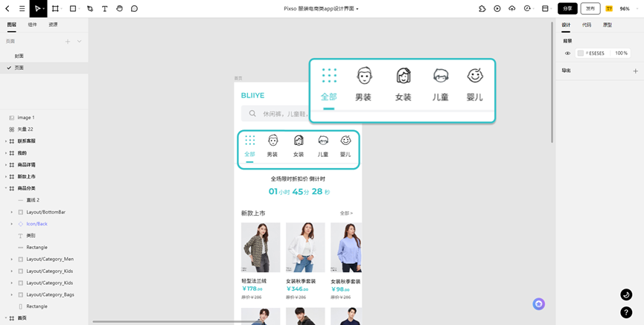Image resolution: width=644 pixels, height=325 pixels.
Task: Select the Move pointer tool
Action: (x=37, y=9)
